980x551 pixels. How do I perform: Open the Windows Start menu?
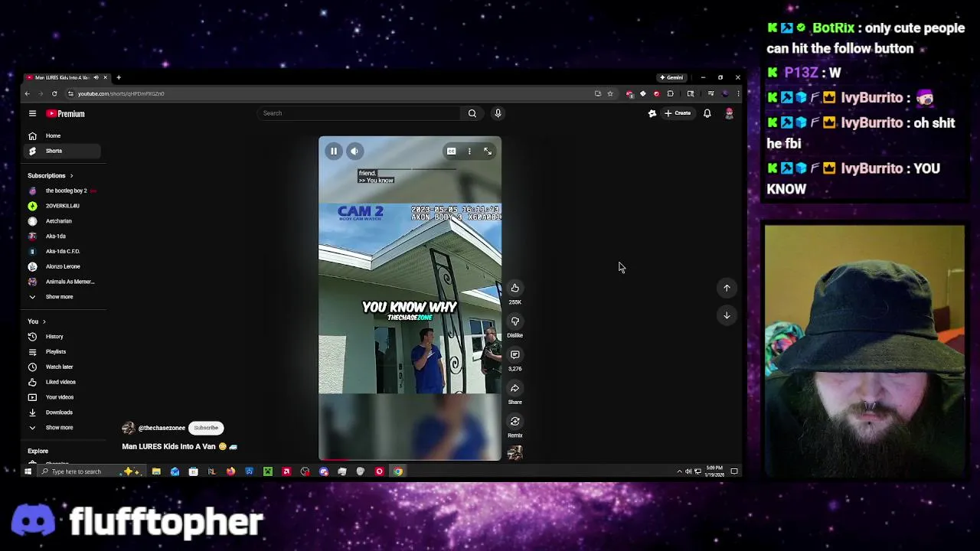point(28,471)
